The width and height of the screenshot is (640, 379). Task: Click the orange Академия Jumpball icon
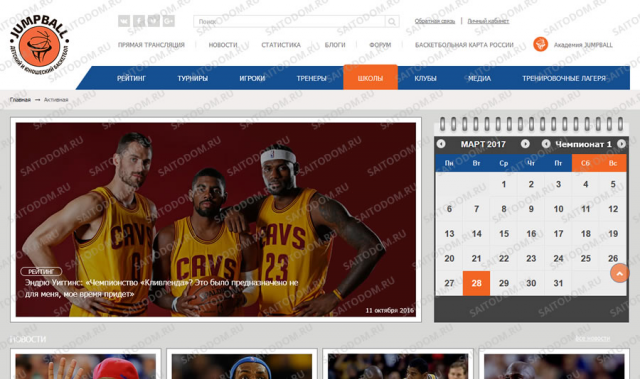tap(540, 44)
